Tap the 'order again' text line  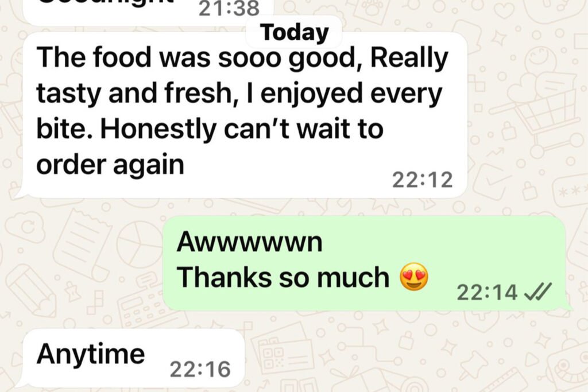(x=110, y=165)
